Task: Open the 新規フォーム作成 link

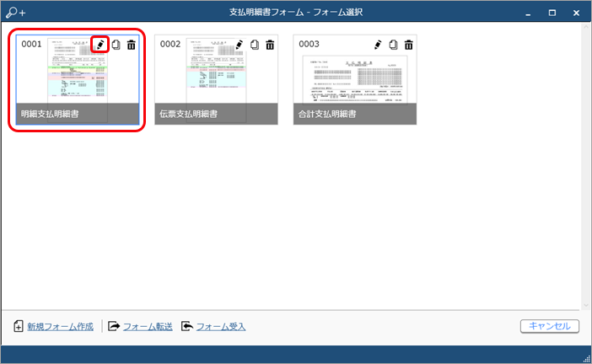Action: [x=60, y=327]
